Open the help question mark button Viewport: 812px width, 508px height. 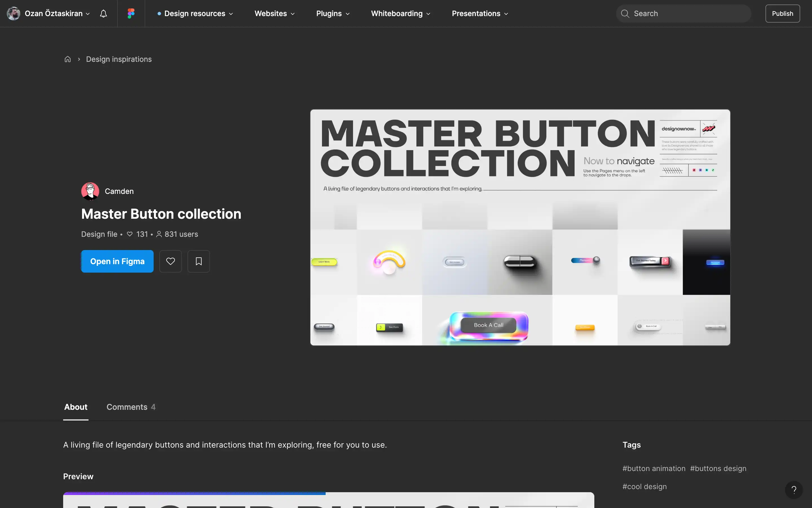coord(794,490)
